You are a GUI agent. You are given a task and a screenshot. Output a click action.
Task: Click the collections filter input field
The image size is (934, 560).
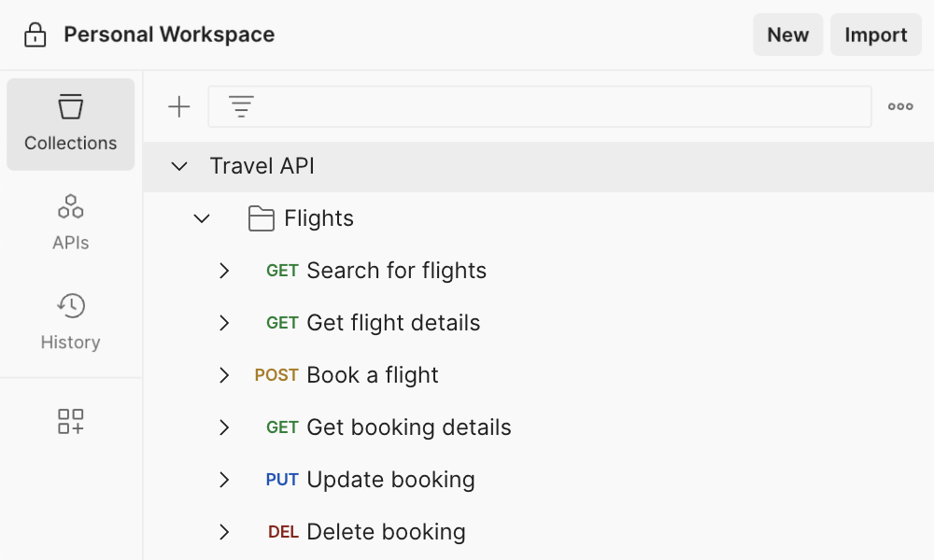coord(560,107)
